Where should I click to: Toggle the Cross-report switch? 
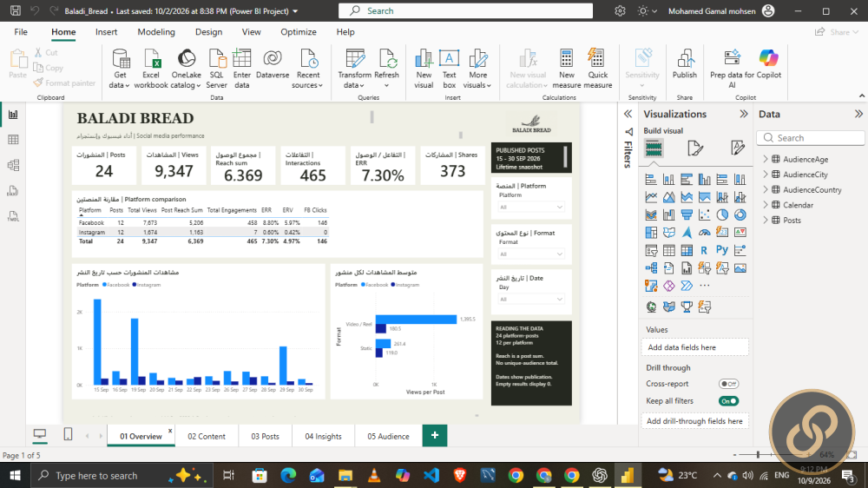pyautogui.click(x=728, y=384)
